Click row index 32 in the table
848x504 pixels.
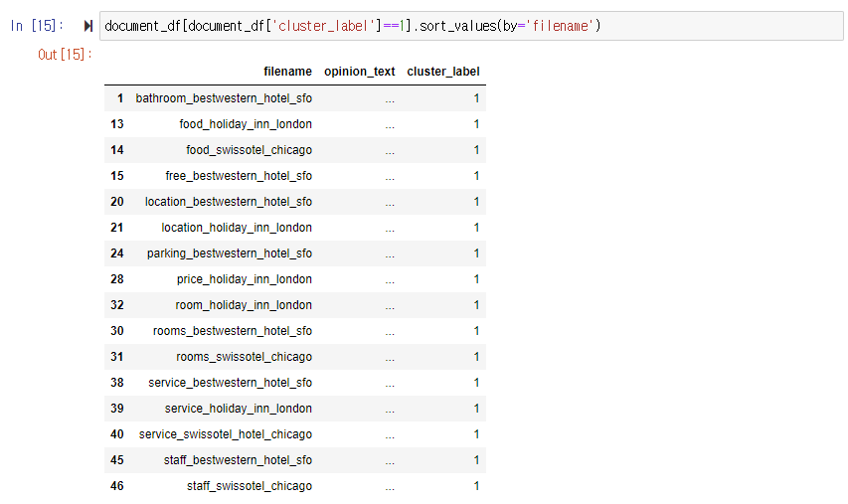(x=117, y=305)
